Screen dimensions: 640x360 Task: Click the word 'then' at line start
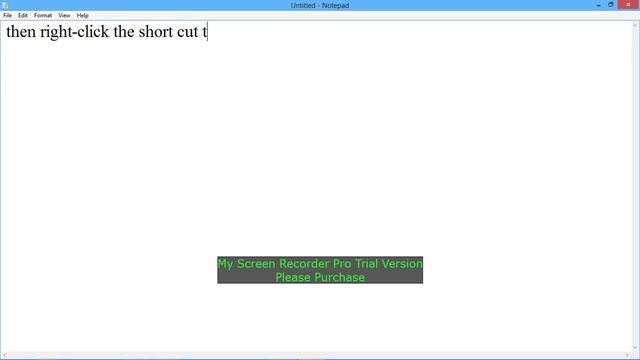click(21, 32)
